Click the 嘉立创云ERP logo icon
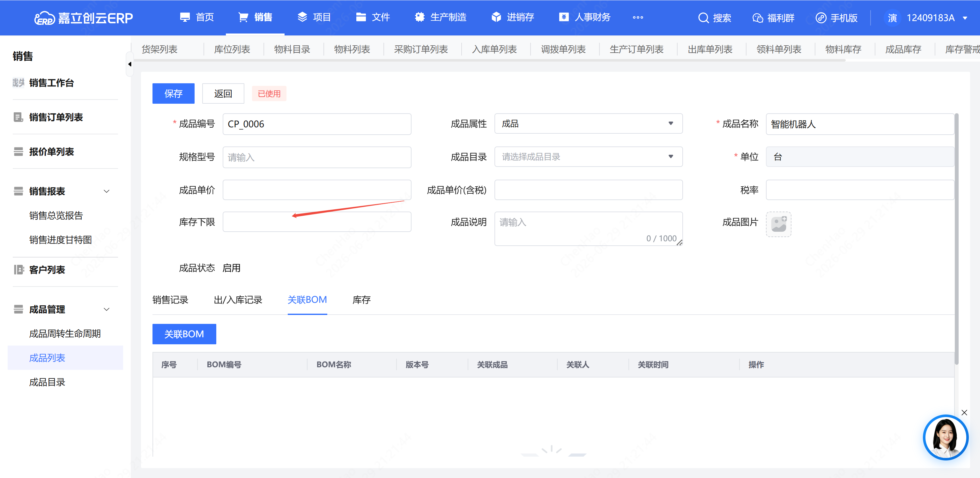This screenshot has width=980, height=478. point(45,18)
